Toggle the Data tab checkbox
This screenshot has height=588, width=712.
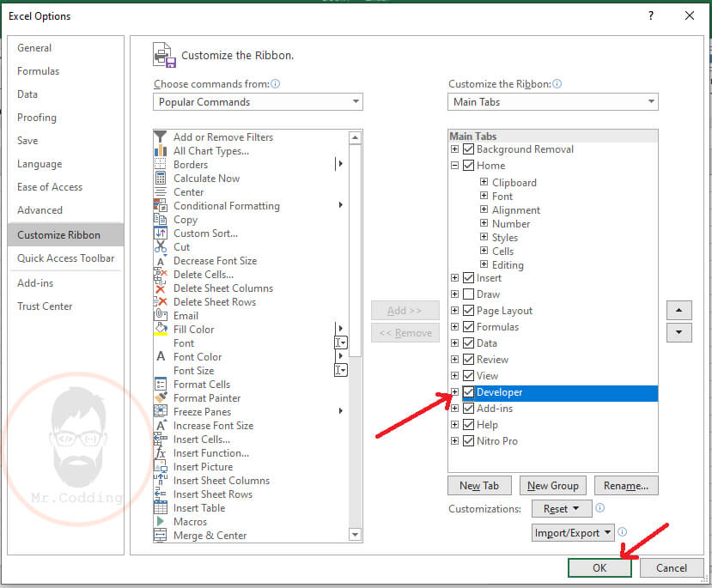(469, 343)
